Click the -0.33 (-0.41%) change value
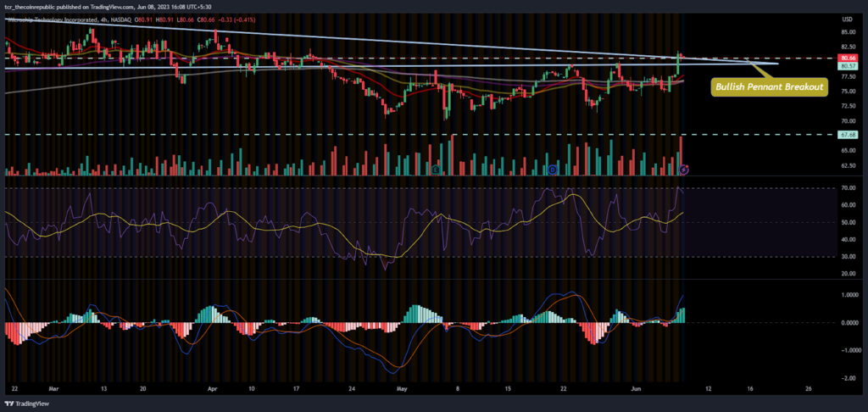 pyautogui.click(x=237, y=19)
